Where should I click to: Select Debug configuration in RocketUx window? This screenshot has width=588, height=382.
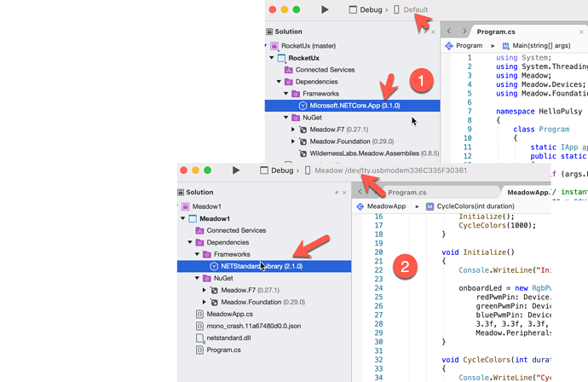point(366,9)
